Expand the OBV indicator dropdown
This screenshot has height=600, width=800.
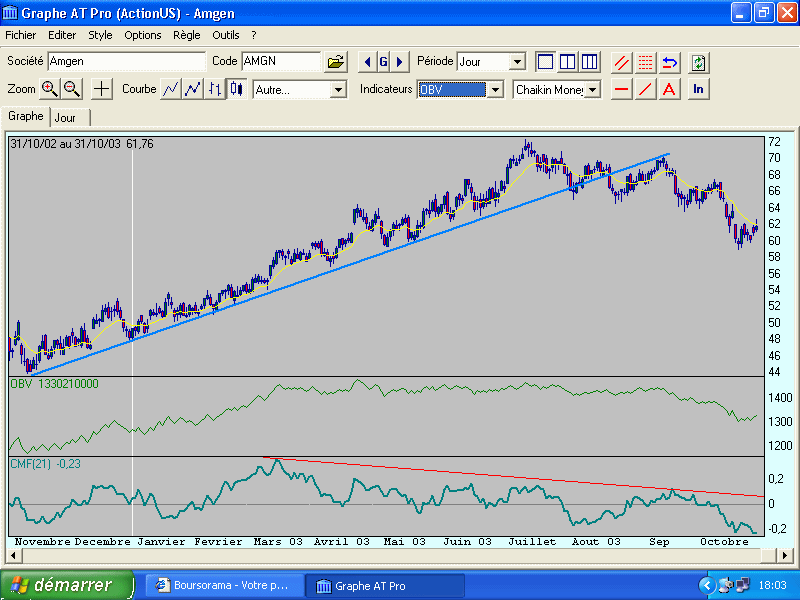pyautogui.click(x=495, y=90)
